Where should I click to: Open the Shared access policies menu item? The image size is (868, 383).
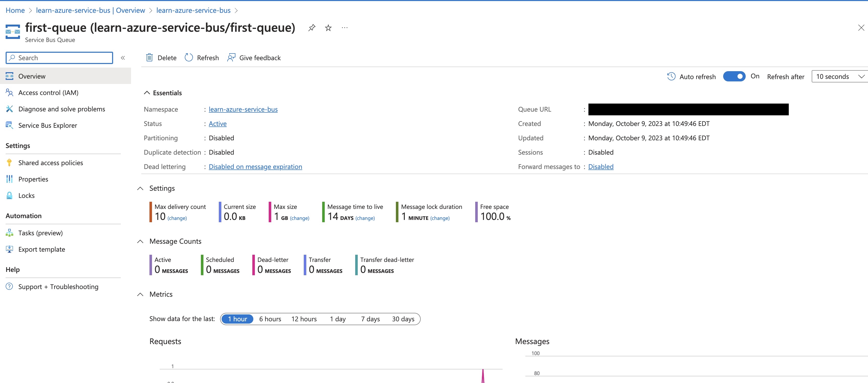[x=51, y=163]
